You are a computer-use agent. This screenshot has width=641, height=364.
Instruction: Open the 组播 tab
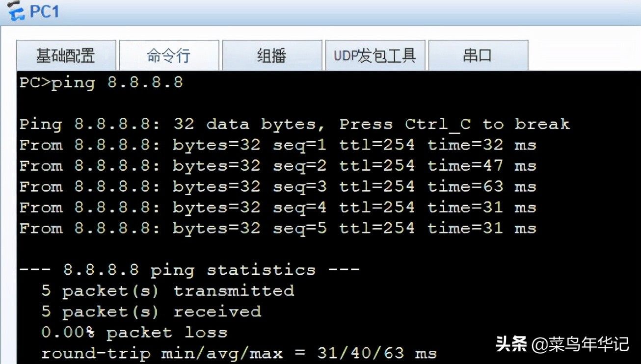pos(272,55)
